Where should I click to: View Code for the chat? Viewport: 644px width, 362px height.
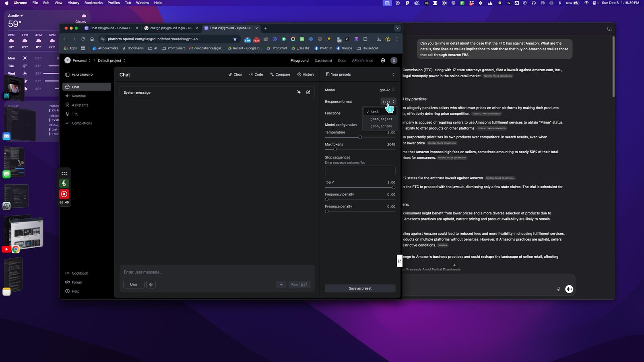click(256, 74)
